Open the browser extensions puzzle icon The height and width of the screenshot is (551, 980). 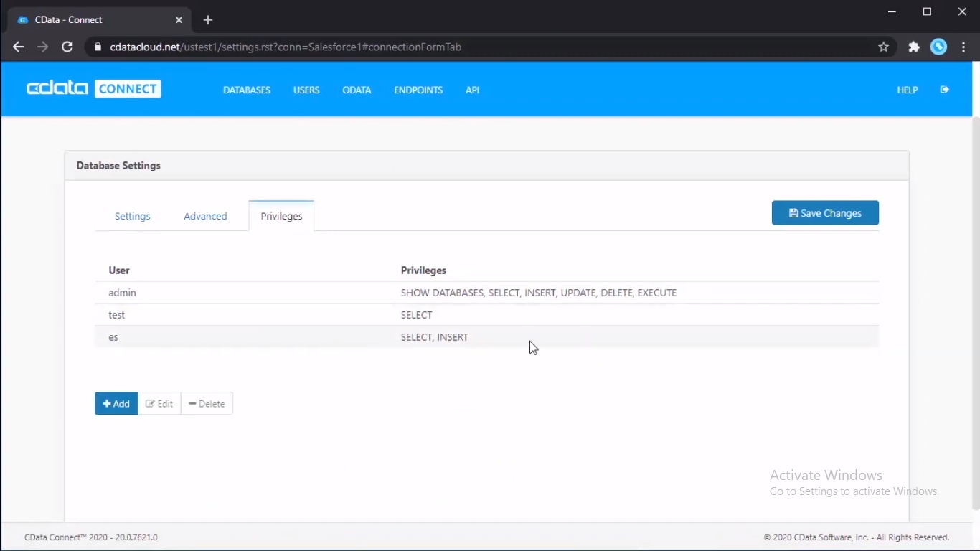click(914, 47)
